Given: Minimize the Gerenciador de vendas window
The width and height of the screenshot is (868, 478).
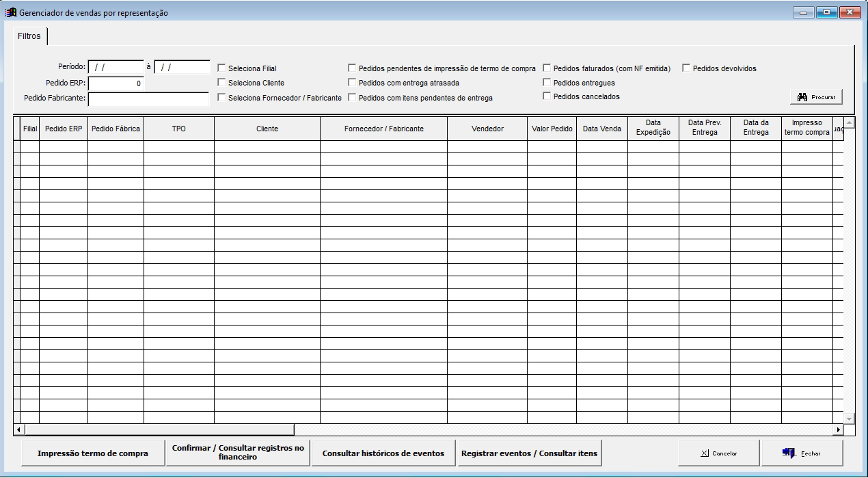Looking at the screenshot, I should [804, 12].
